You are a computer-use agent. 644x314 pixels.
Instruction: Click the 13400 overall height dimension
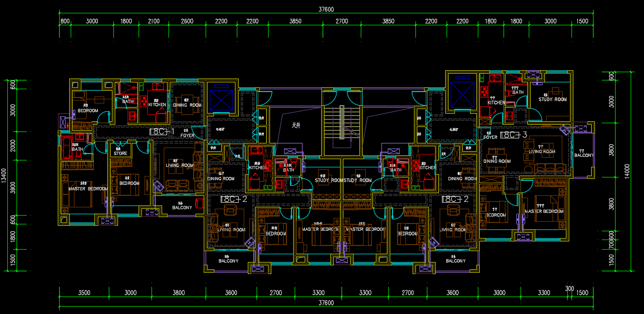point(4,175)
